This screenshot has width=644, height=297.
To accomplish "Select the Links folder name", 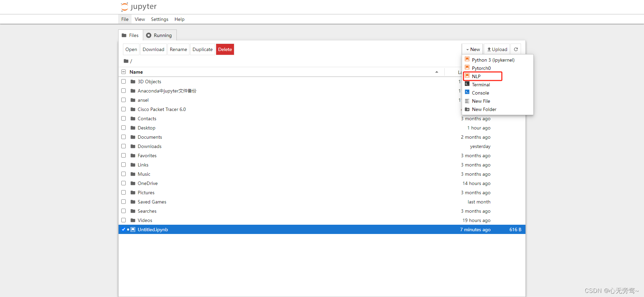I will click(143, 165).
